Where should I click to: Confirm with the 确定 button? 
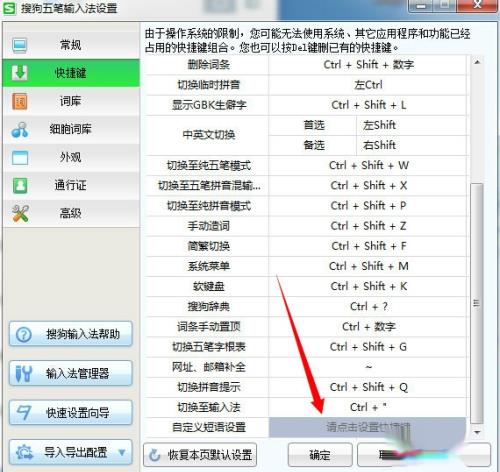coord(320,455)
